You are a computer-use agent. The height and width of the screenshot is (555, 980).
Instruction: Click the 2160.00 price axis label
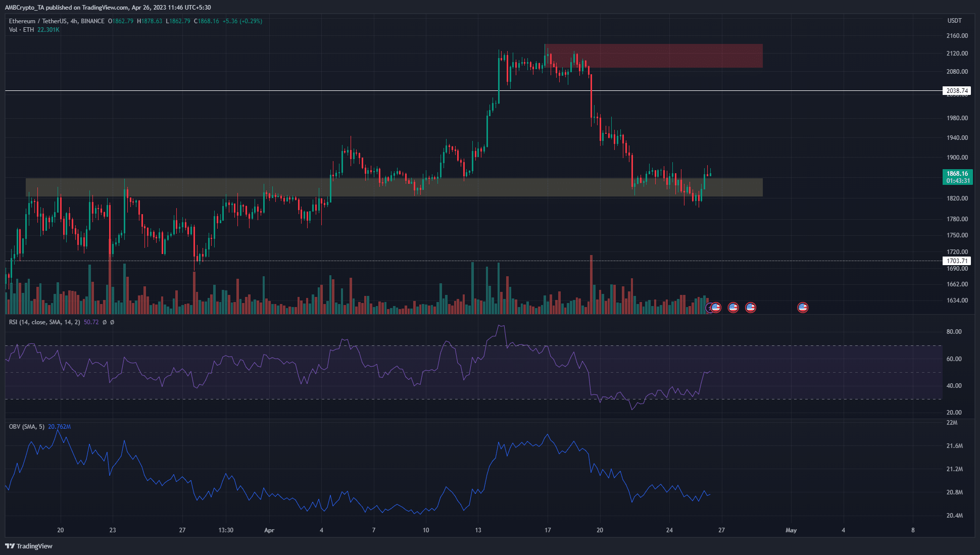(957, 36)
